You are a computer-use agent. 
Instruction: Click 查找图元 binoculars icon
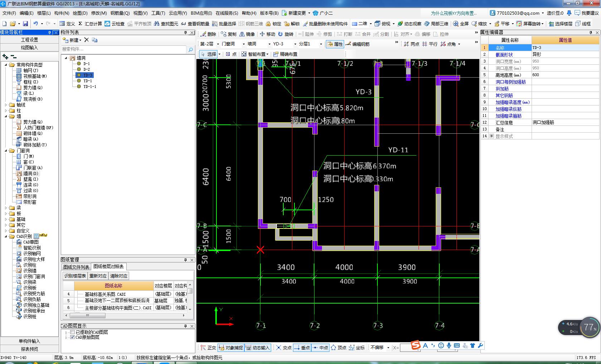(x=166, y=24)
